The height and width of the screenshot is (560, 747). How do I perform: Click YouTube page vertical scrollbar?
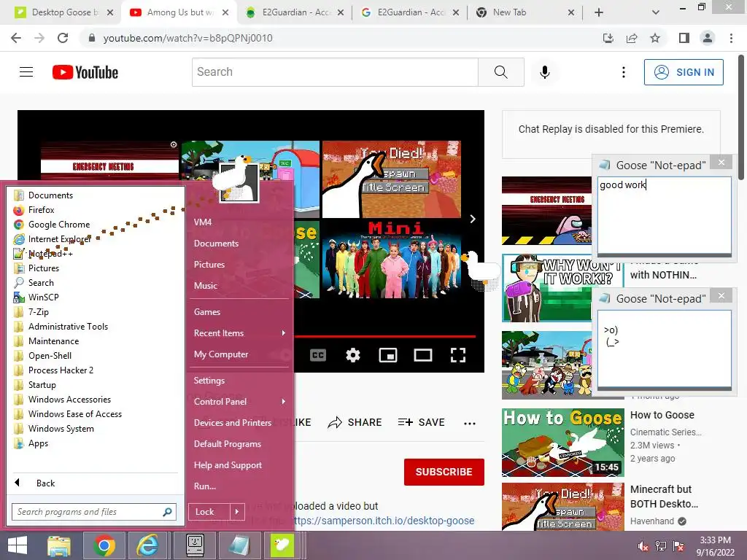pyautogui.click(x=741, y=117)
